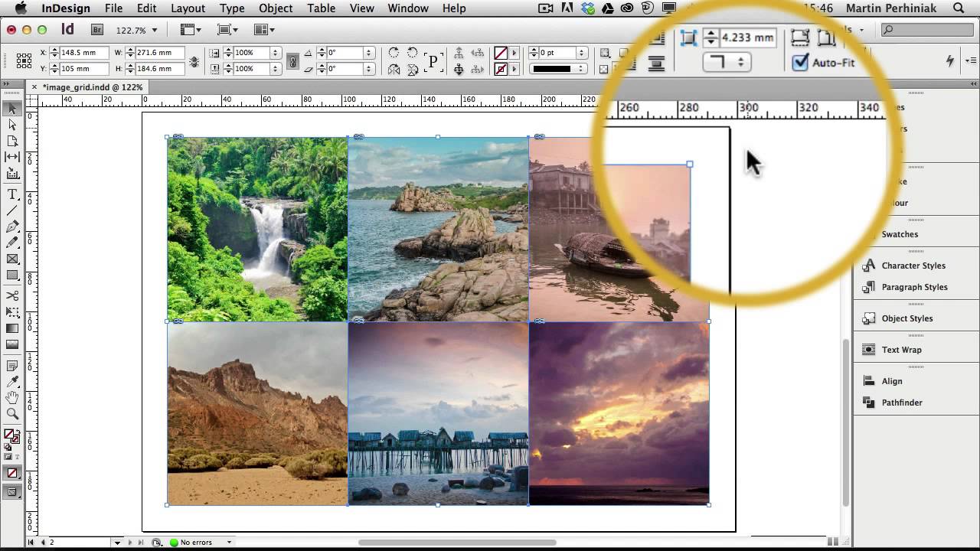Click the stroke colour swatch in Control panel
This screenshot has height=551, width=980.
[501, 69]
